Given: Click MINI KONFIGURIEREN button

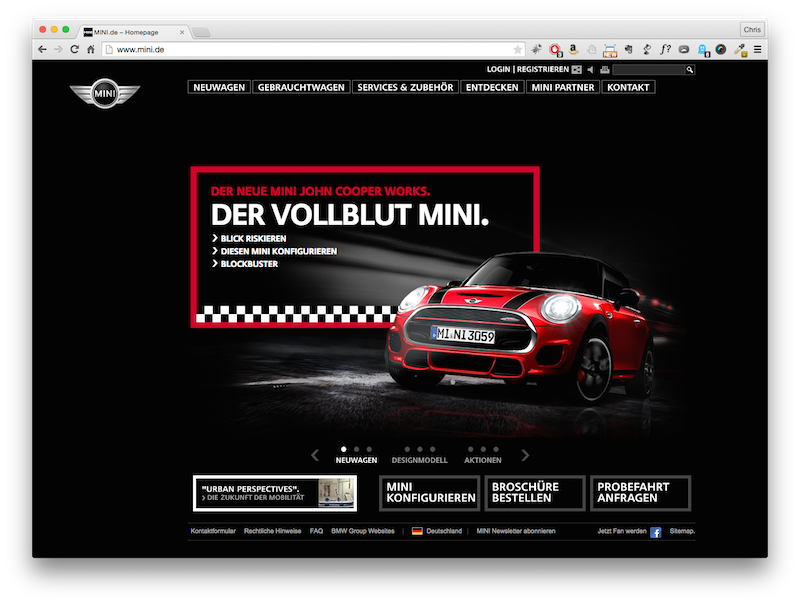Looking at the screenshot, I should [429, 492].
